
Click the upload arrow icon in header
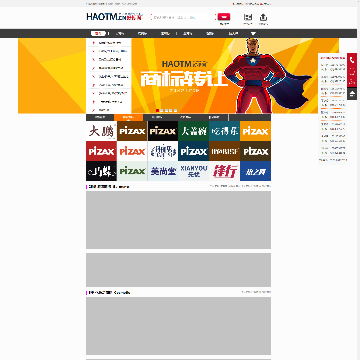(263, 17)
